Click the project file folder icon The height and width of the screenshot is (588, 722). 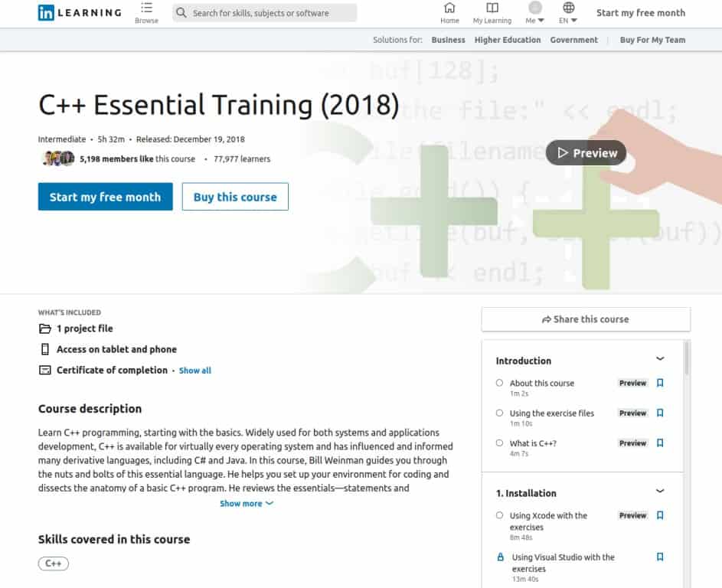pyautogui.click(x=44, y=328)
